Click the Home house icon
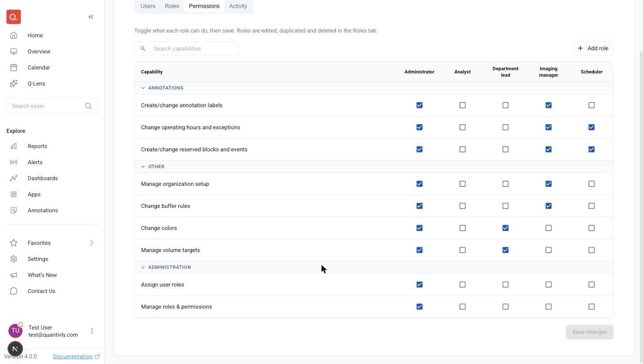Image resolution: width=643 pixels, height=364 pixels. pos(14,35)
